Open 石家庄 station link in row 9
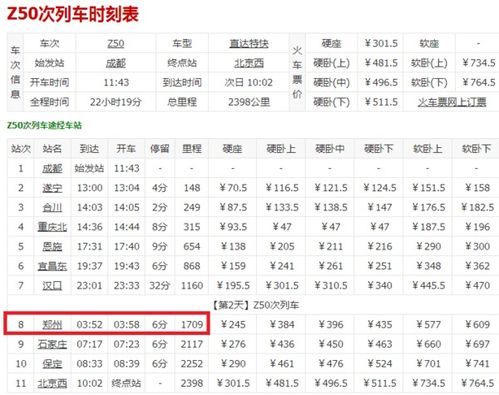This screenshot has height=395, width=499. pos(52,344)
